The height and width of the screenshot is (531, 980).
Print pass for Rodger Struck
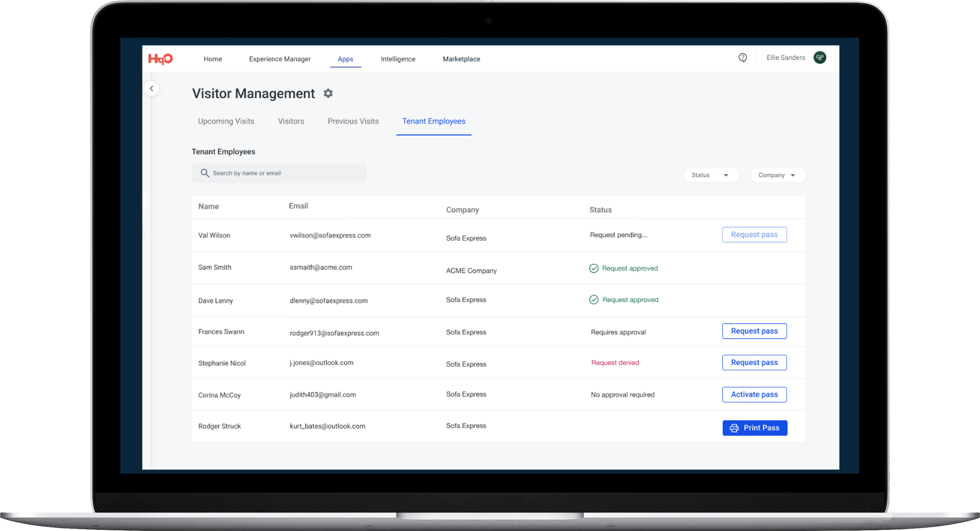tap(755, 428)
